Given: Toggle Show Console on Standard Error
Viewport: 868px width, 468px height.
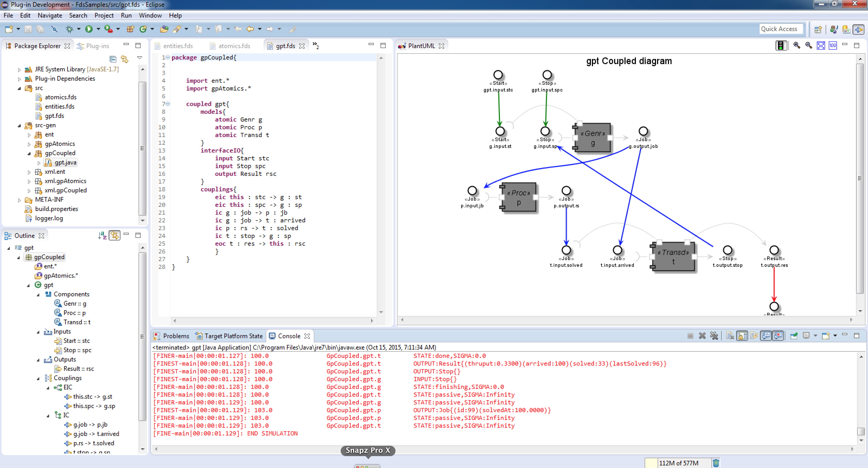Looking at the screenshot, I should pos(778,336).
